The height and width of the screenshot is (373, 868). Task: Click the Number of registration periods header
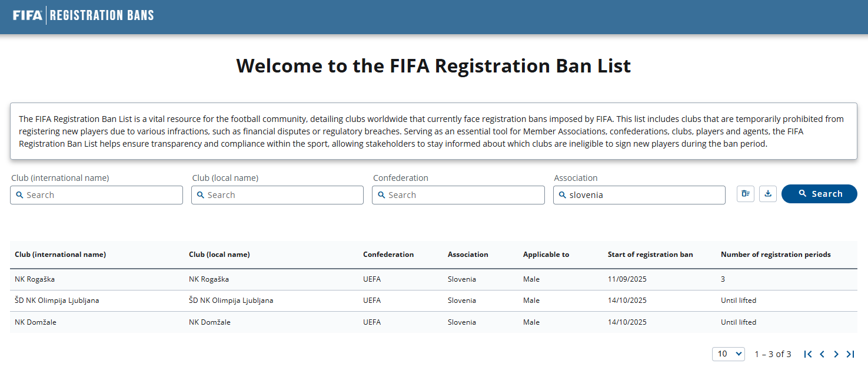tap(775, 255)
